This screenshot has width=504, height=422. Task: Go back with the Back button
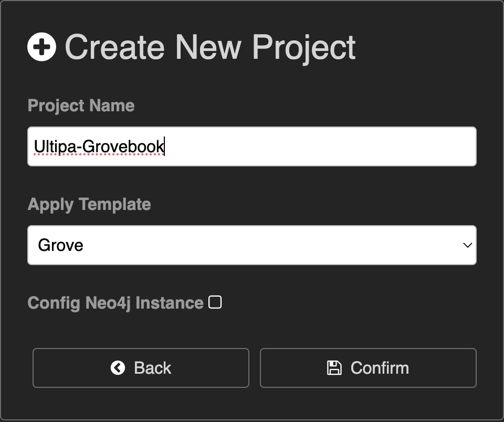(141, 368)
